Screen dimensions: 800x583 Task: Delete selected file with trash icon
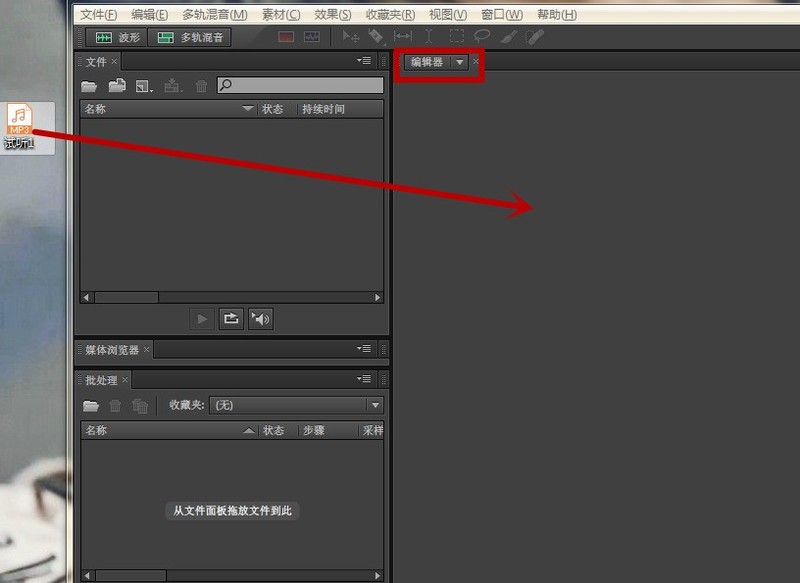coord(200,85)
